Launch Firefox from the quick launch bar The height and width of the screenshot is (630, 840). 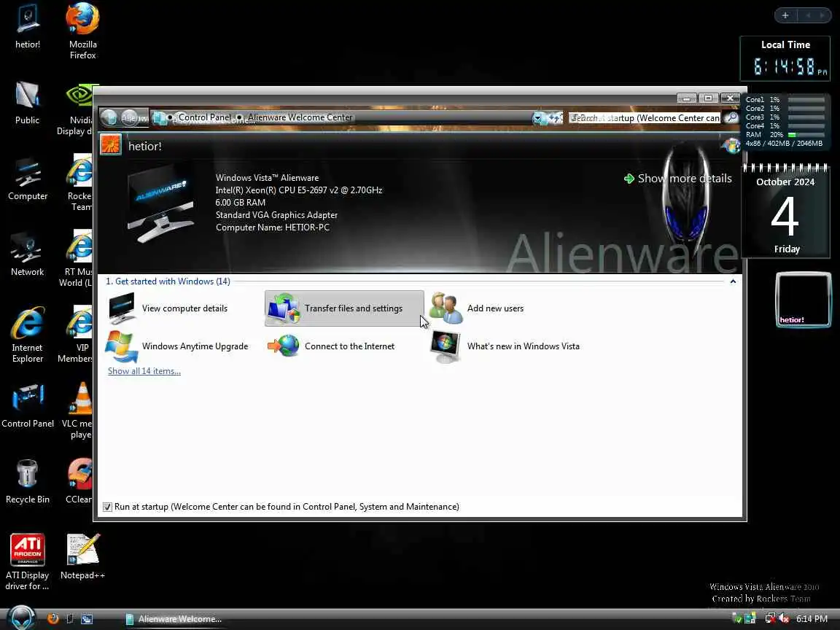[x=52, y=619]
